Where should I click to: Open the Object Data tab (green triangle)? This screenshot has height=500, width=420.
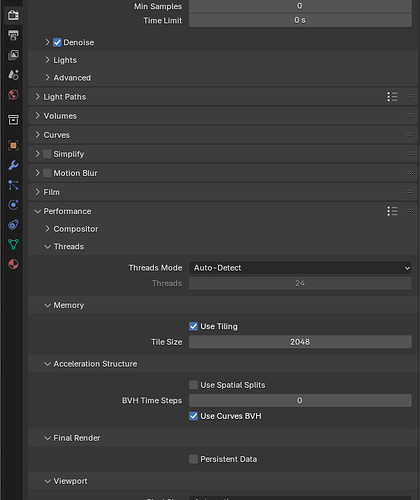[13, 244]
